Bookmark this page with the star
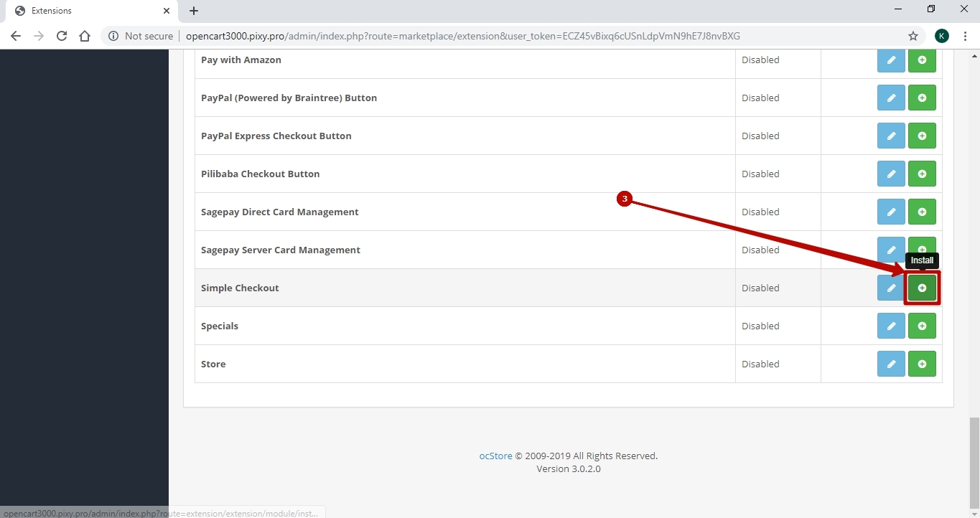 click(x=913, y=36)
